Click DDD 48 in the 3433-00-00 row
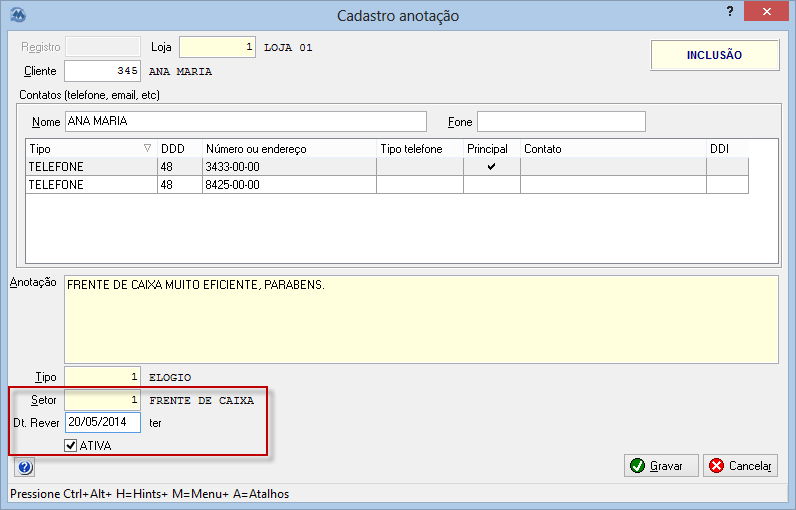The image size is (796, 510). (180, 166)
